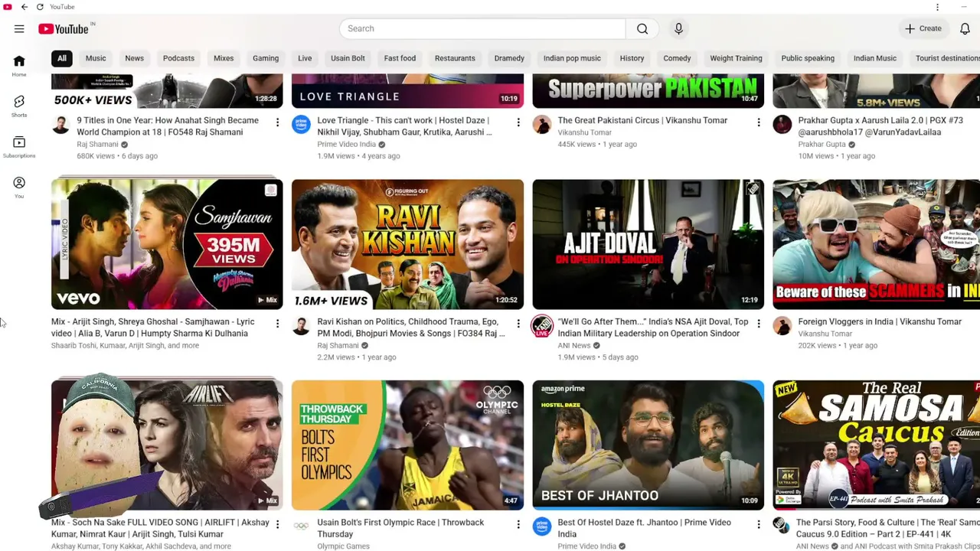Screen dimensions: 980x551
Task: Filter by Fast food chip
Action: (x=400, y=58)
